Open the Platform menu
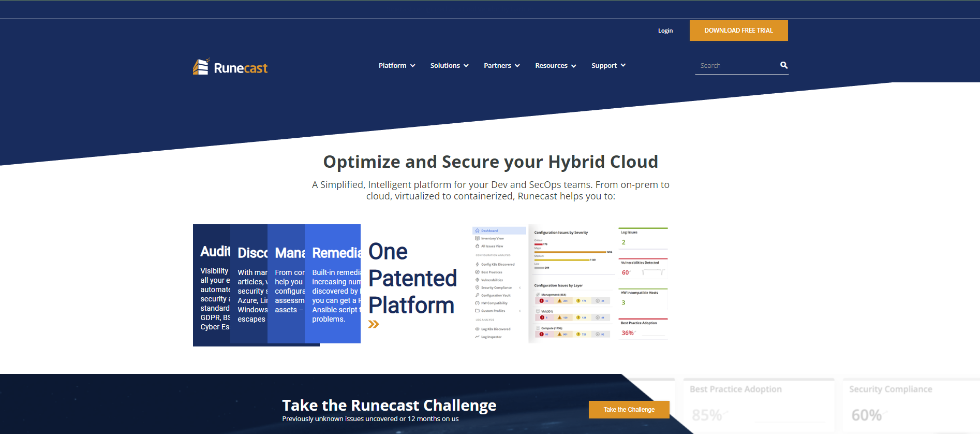980x434 pixels. click(x=392, y=66)
